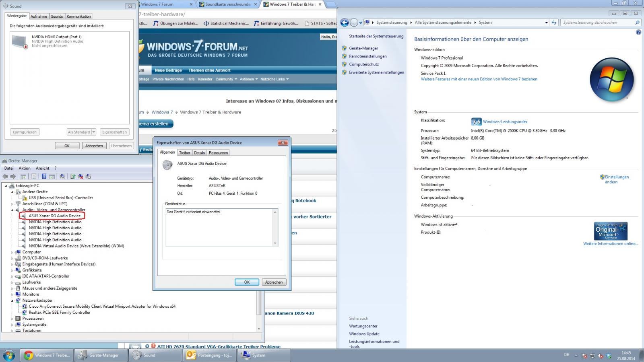Collapse Audio-, Video- und Gamecontroller node

(12, 210)
